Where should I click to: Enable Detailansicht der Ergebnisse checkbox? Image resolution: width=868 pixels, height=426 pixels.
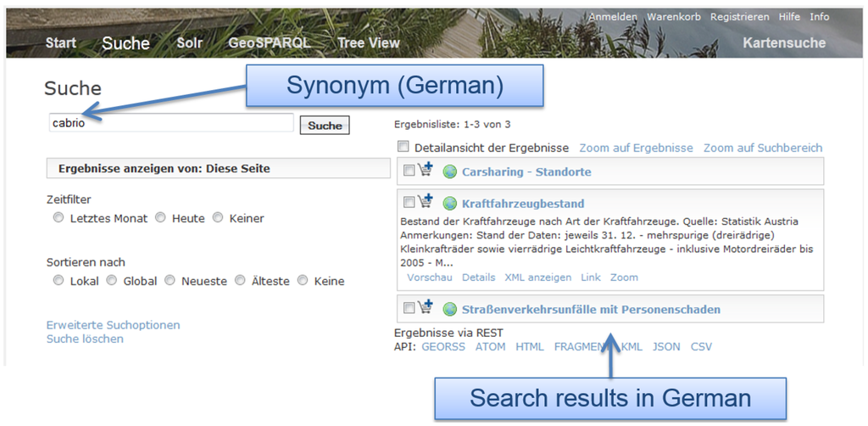pyautogui.click(x=403, y=147)
